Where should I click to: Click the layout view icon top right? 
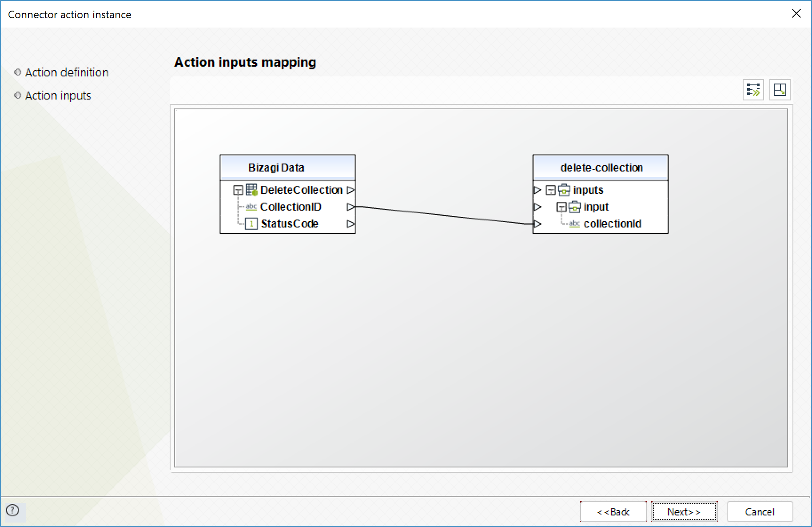pyautogui.click(x=780, y=90)
